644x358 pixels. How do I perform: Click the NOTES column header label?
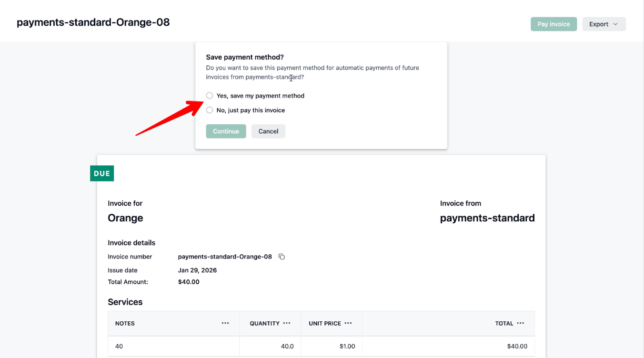pos(125,323)
